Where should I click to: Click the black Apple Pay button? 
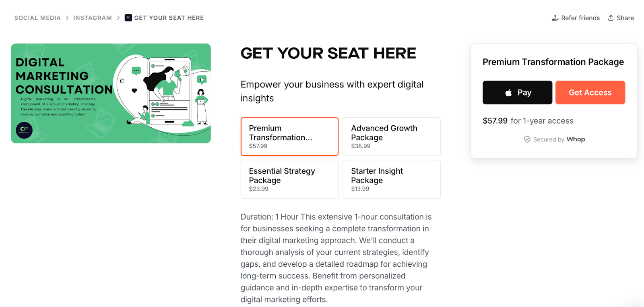(517, 92)
